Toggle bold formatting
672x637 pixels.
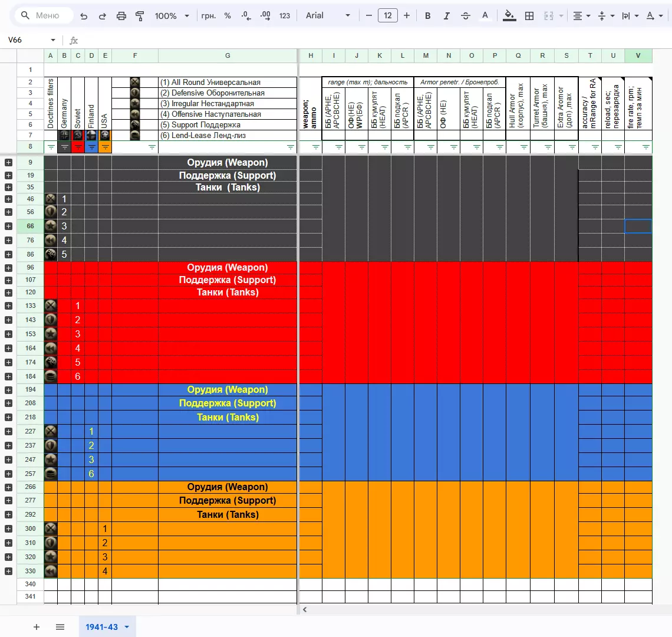pos(428,16)
